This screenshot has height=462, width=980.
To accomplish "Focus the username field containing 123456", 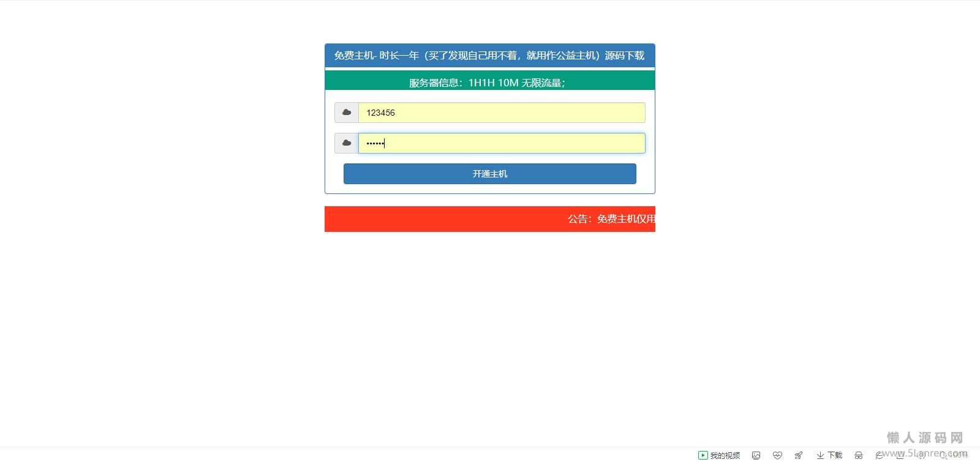I will pos(502,113).
